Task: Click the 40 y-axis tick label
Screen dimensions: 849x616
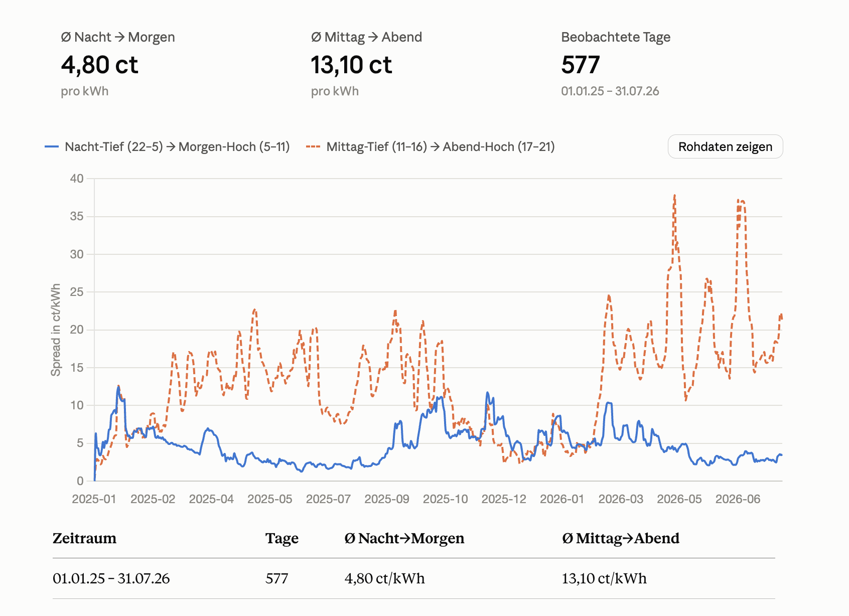Action: coord(77,179)
